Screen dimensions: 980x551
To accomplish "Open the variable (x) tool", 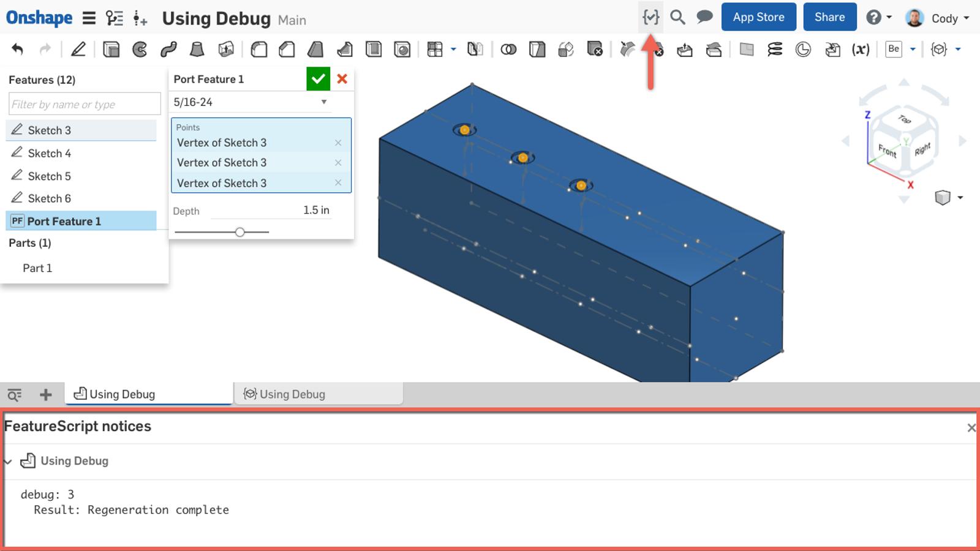I will tap(861, 50).
